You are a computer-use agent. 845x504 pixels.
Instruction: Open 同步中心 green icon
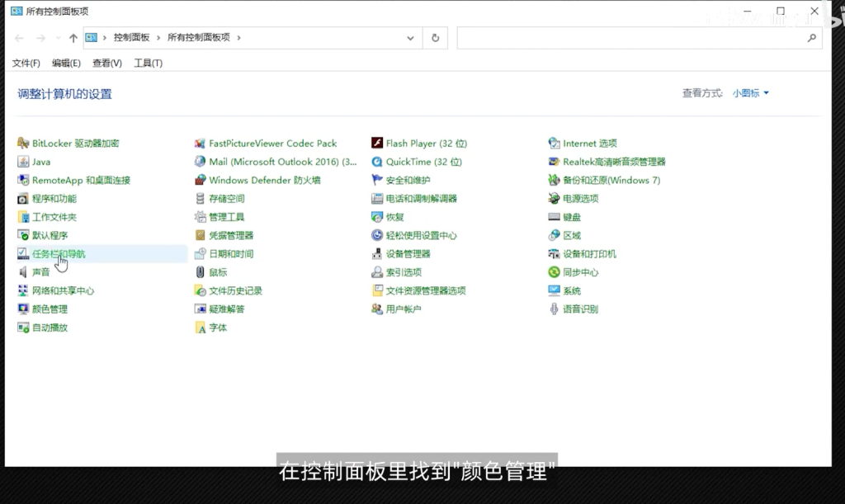pos(554,272)
